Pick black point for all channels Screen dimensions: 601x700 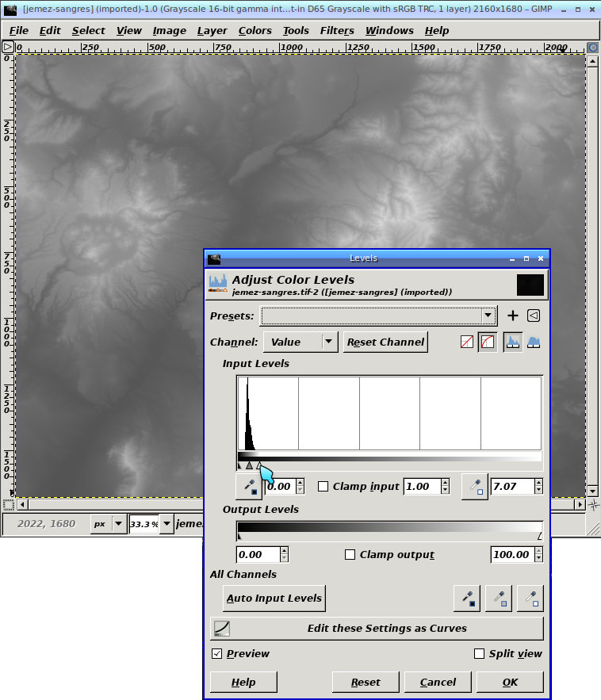point(467,599)
